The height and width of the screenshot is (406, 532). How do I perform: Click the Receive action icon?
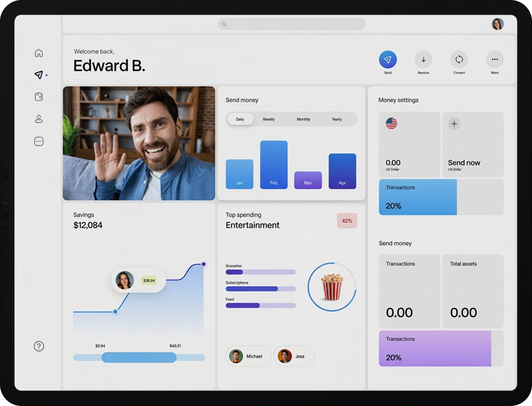pos(423,60)
